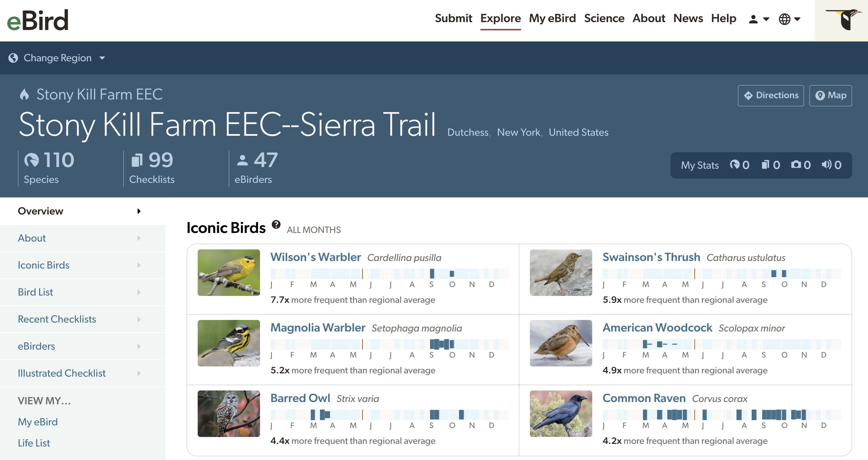Click the My Stats audio speaker icon
The width and height of the screenshot is (868, 460).
point(827,165)
